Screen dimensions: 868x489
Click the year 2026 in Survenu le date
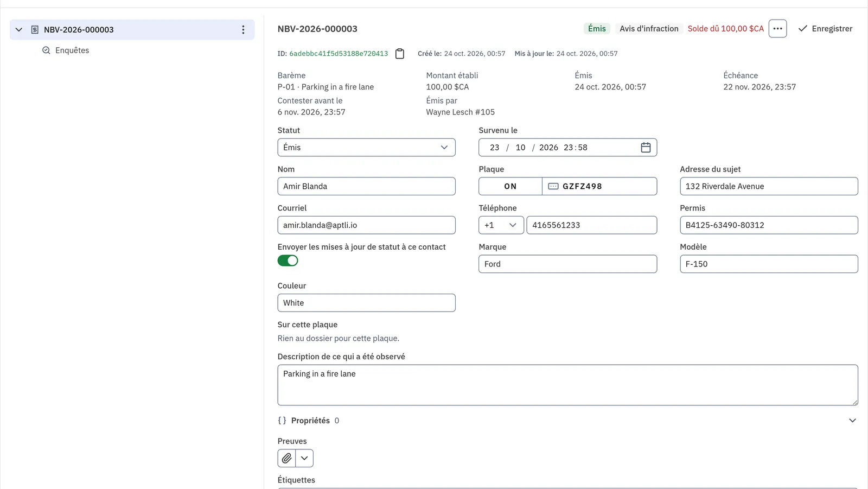(x=548, y=148)
